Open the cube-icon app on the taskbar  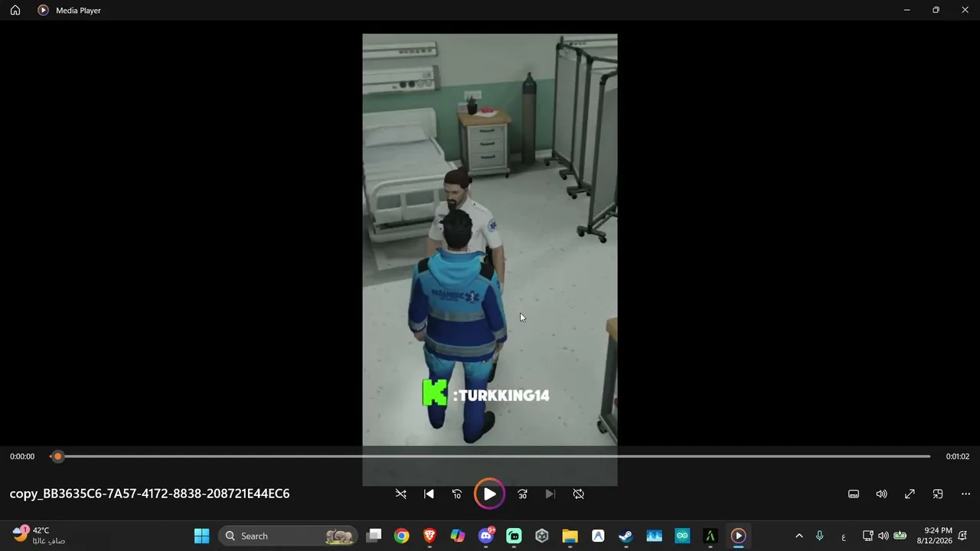(542, 536)
